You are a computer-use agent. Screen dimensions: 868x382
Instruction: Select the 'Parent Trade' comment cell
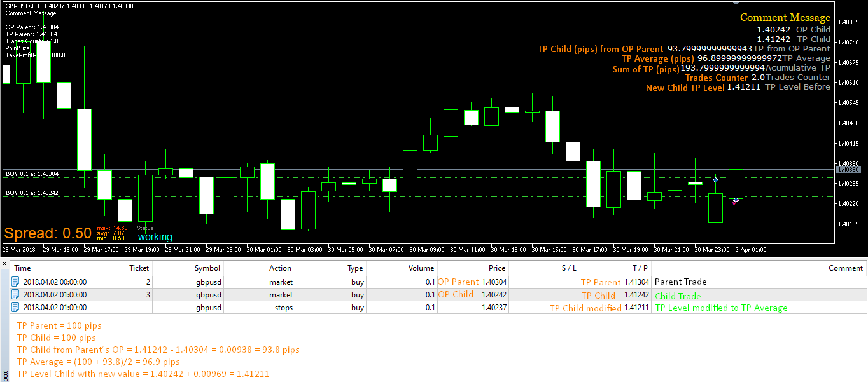pos(680,282)
